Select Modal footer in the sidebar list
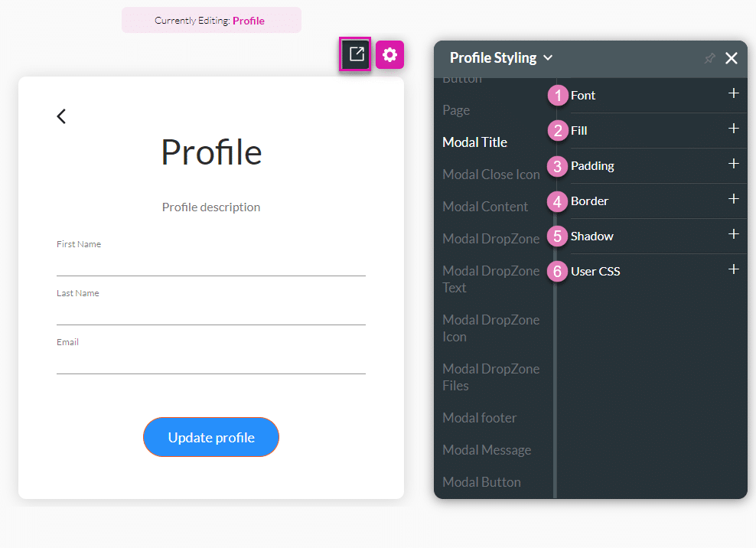 (x=479, y=418)
